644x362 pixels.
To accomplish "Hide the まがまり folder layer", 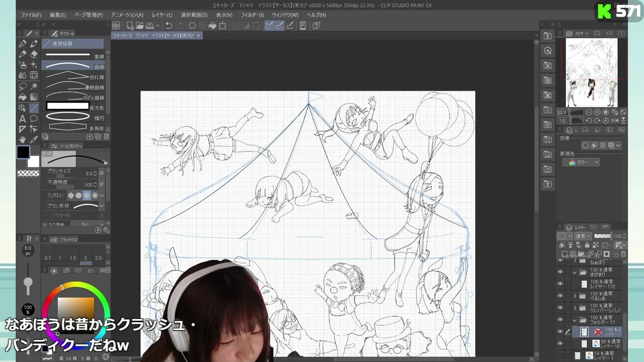I will pyautogui.click(x=560, y=272).
